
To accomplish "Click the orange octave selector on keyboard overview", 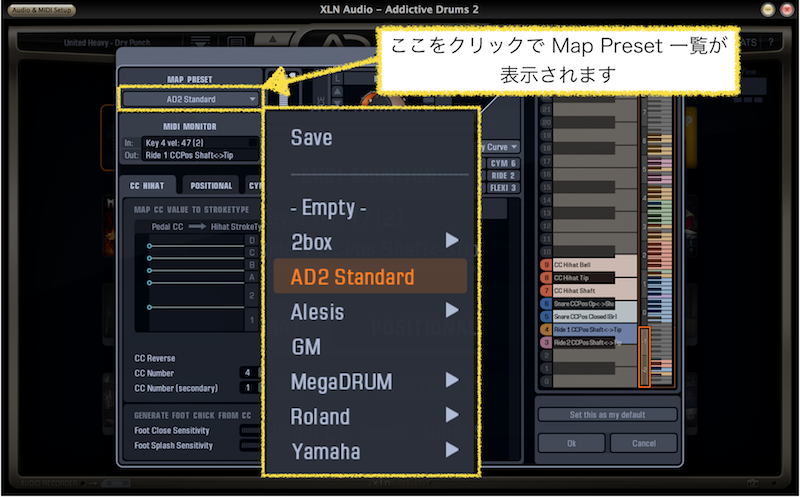I will (x=644, y=357).
